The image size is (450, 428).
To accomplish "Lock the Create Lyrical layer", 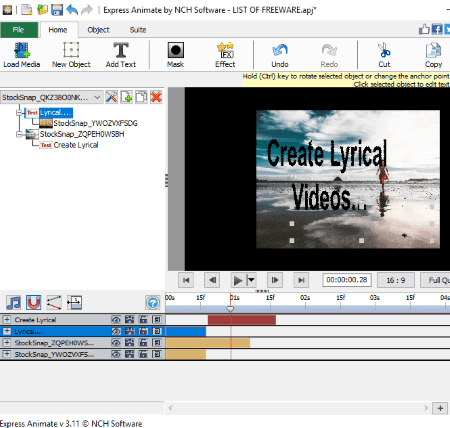I will (x=143, y=320).
